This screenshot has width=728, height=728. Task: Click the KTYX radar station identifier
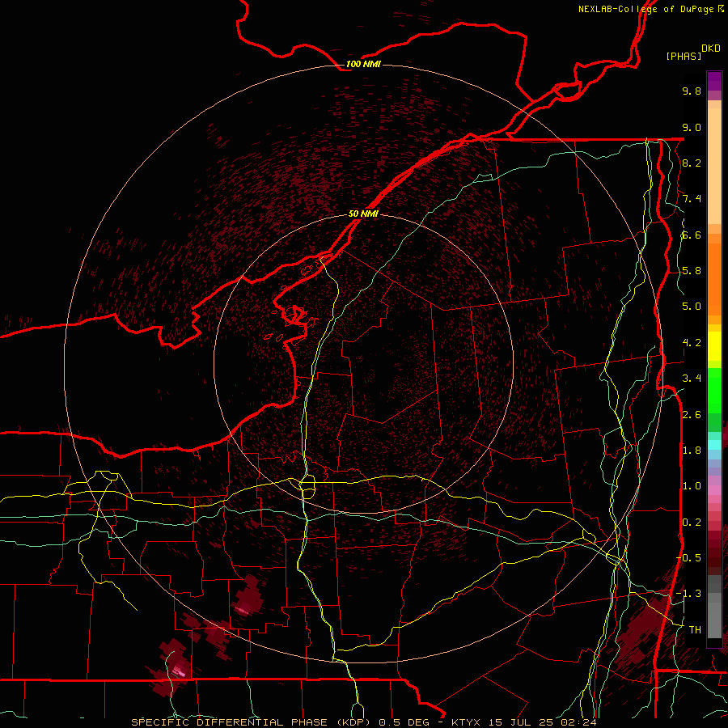(x=467, y=722)
